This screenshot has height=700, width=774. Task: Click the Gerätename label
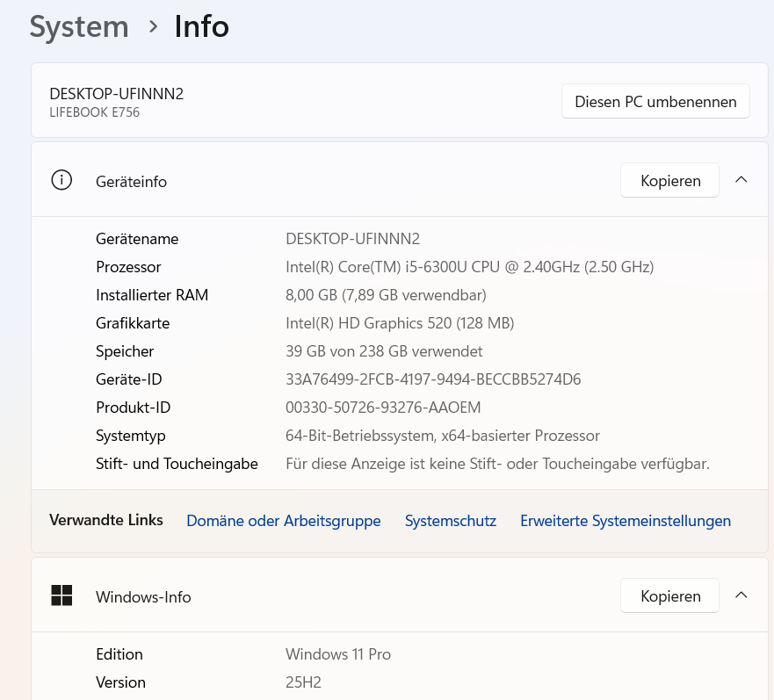point(137,239)
